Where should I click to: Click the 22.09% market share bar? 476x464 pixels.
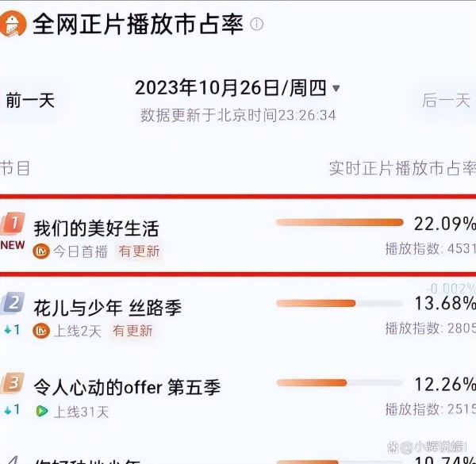pyautogui.click(x=340, y=222)
